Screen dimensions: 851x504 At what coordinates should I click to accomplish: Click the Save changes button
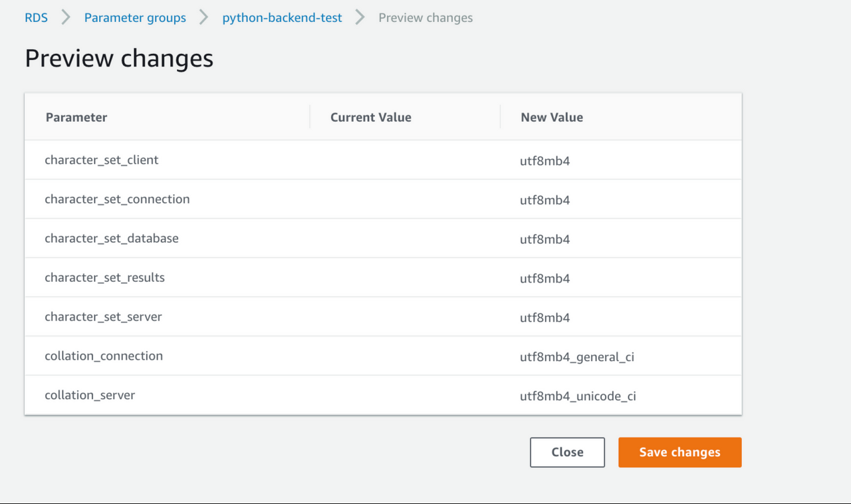tap(679, 452)
